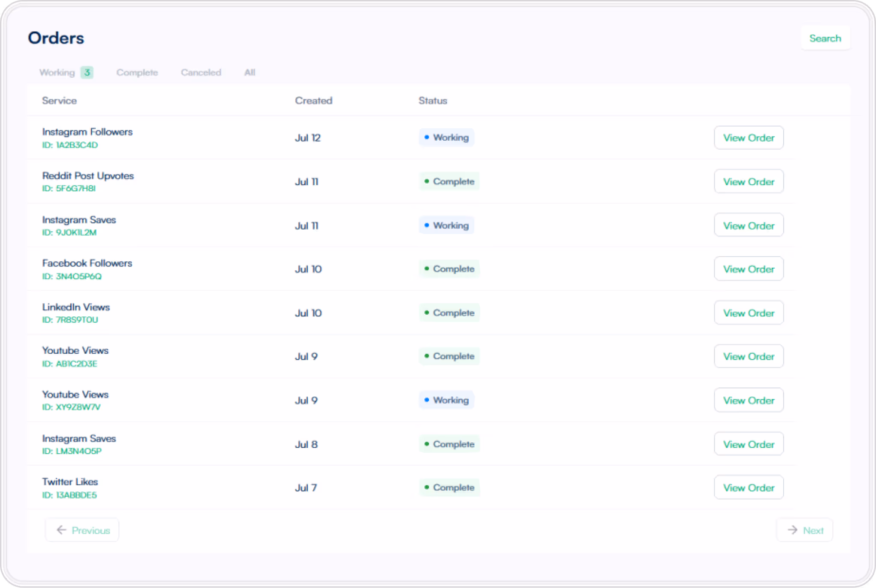Click the Jul 7 created date
The height and width of the screenshot is (588, 876).
[x=306, y=488]
